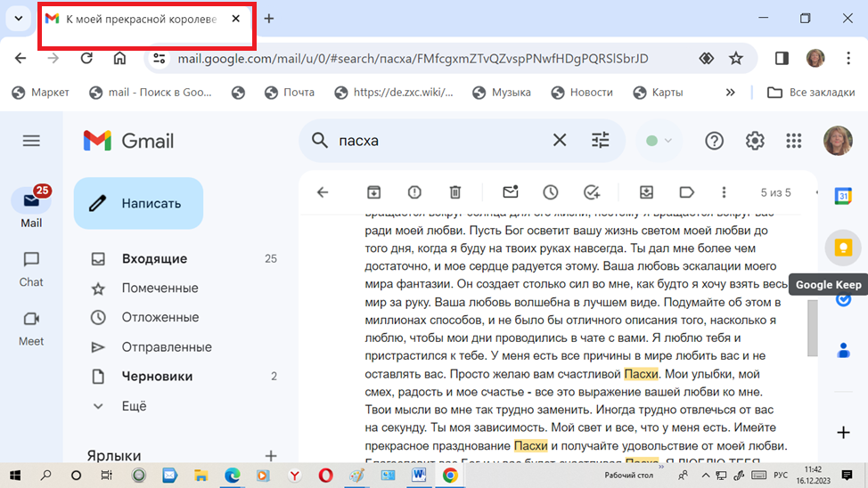Show hidden system tray icons

pos(705,476)
